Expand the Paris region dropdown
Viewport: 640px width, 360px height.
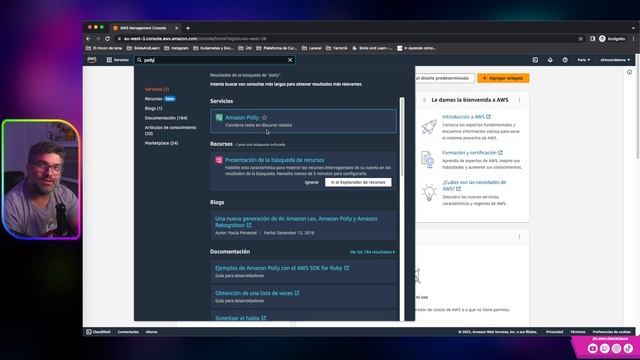(x=584, y=60)
